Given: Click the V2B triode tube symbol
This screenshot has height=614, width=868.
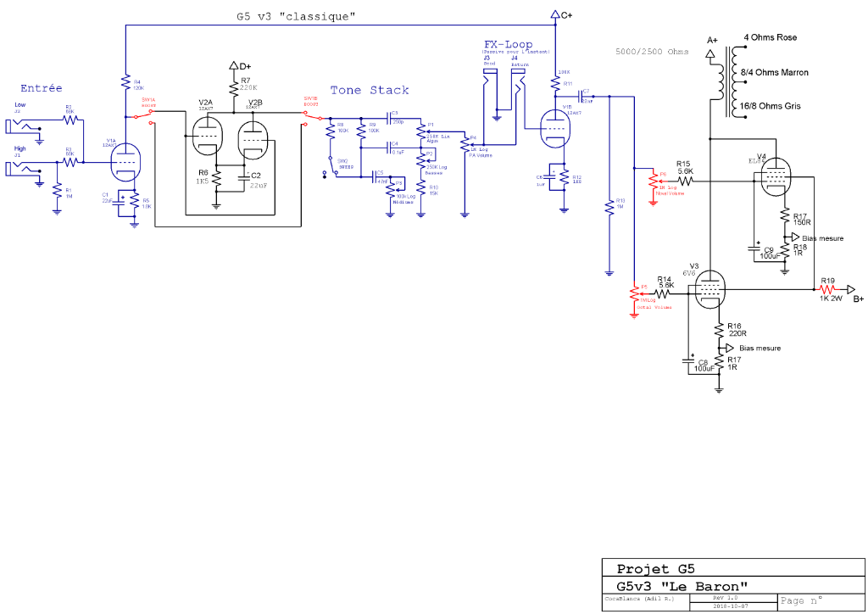Looking at the screenshot, I should pos(253,140).
